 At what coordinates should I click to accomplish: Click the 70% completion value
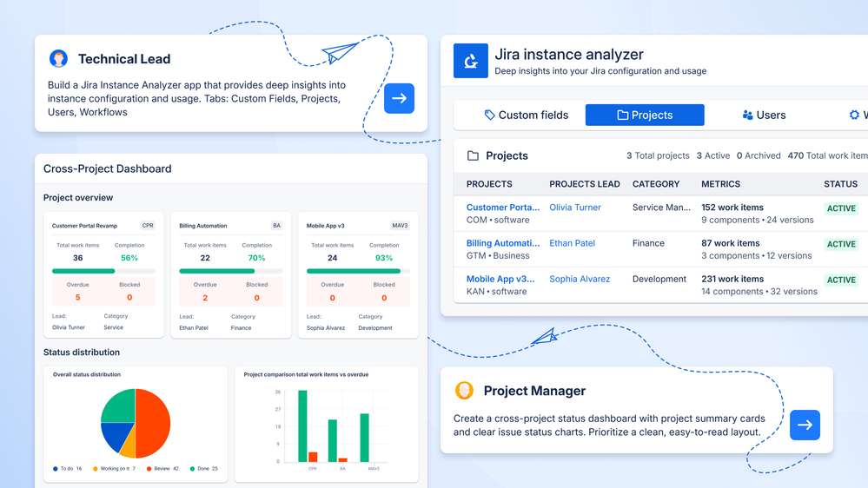click(x=257, y=258)
